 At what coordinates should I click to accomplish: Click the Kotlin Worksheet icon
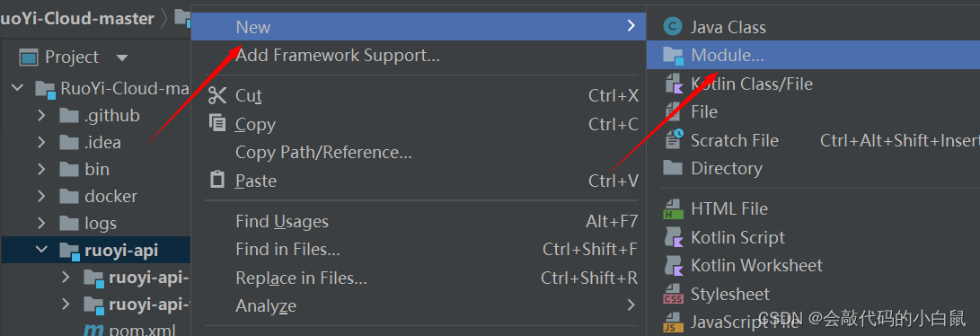pos(673,265)
